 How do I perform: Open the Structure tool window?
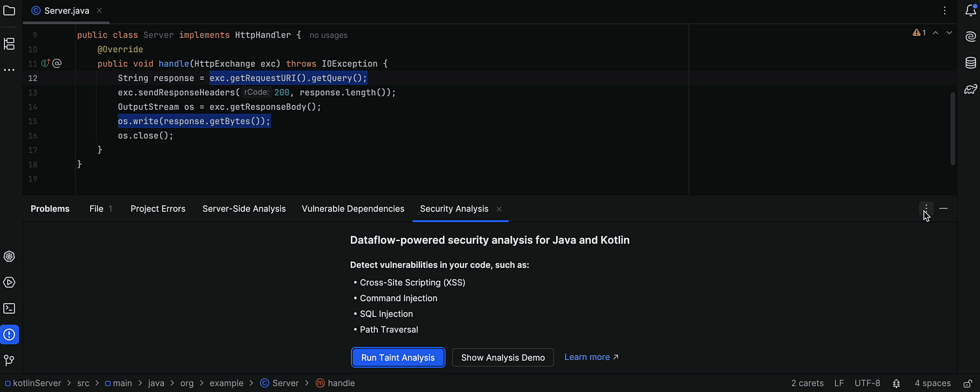pos(9,44)
